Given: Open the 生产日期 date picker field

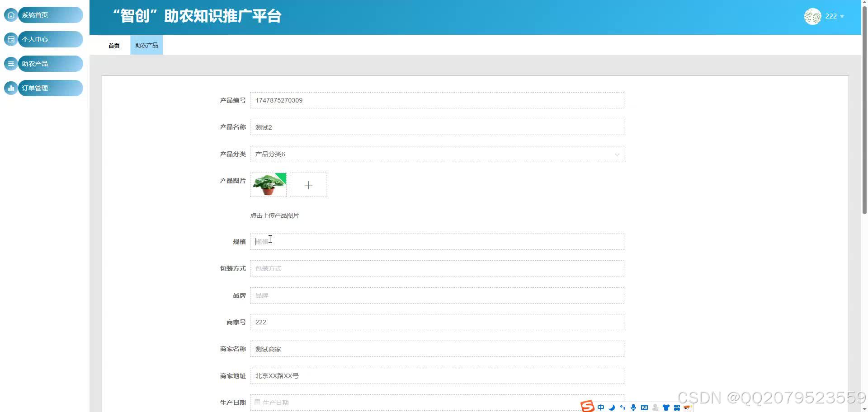Looking at the screenshot, I should tap(437, 403).
